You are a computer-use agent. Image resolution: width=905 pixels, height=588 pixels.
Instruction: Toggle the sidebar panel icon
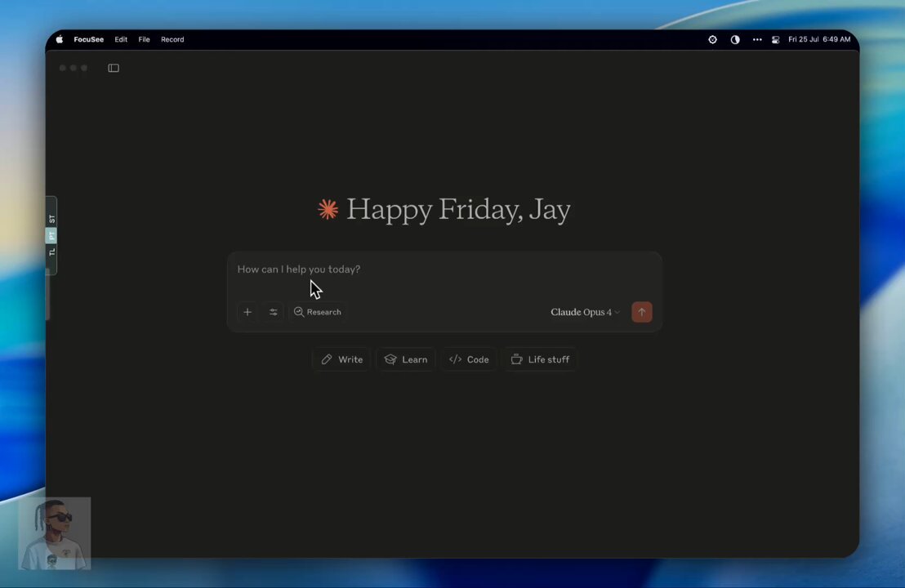(113, 68)
